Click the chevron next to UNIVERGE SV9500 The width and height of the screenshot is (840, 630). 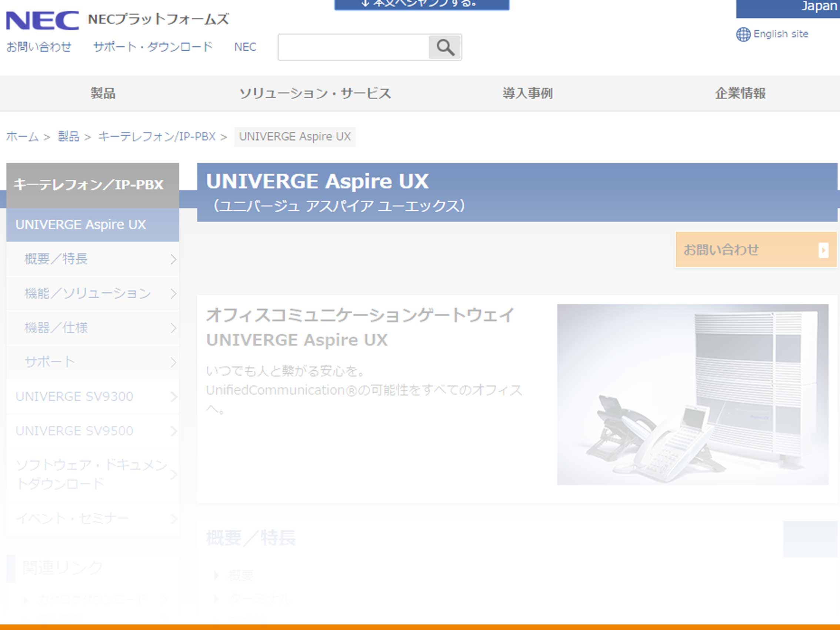[173, 431]
